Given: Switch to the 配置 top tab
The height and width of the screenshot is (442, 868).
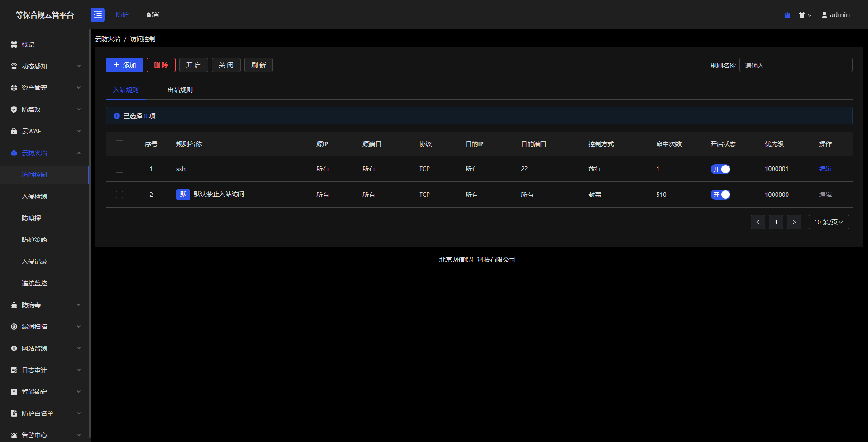Looking at the screenshot, I should click(153, 14).
